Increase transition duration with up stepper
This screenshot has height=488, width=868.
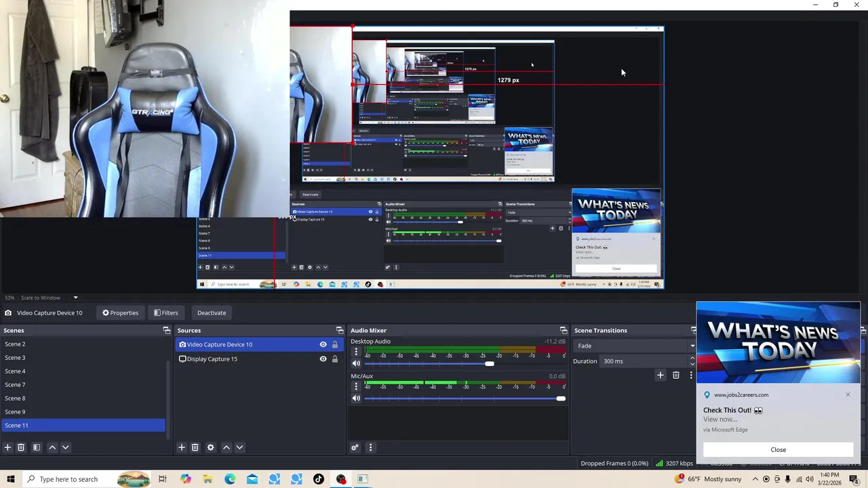tap(692, 358)
